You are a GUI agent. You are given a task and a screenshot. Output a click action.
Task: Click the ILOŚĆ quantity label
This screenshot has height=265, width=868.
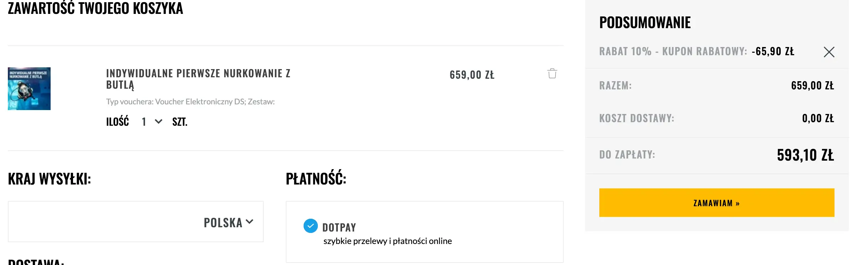click(117, 121)
